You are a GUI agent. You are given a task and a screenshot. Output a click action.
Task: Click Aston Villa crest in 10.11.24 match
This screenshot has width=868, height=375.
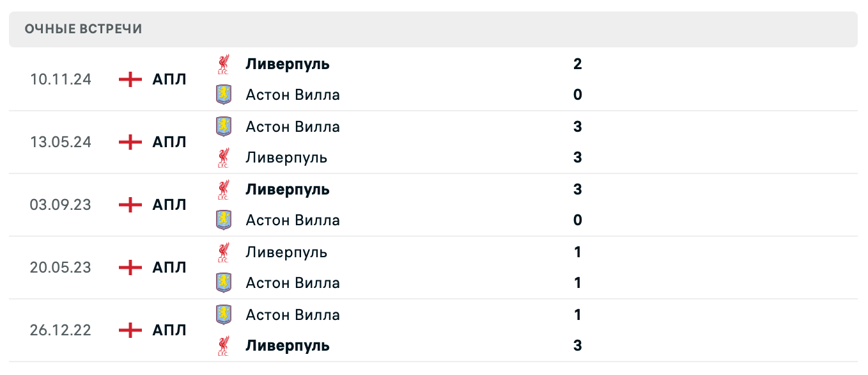pos(223,95)
